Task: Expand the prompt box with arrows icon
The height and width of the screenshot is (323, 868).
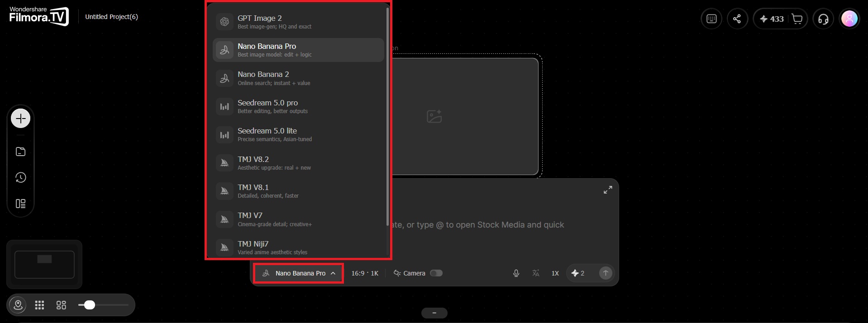Action: click(x=608, y=190)
